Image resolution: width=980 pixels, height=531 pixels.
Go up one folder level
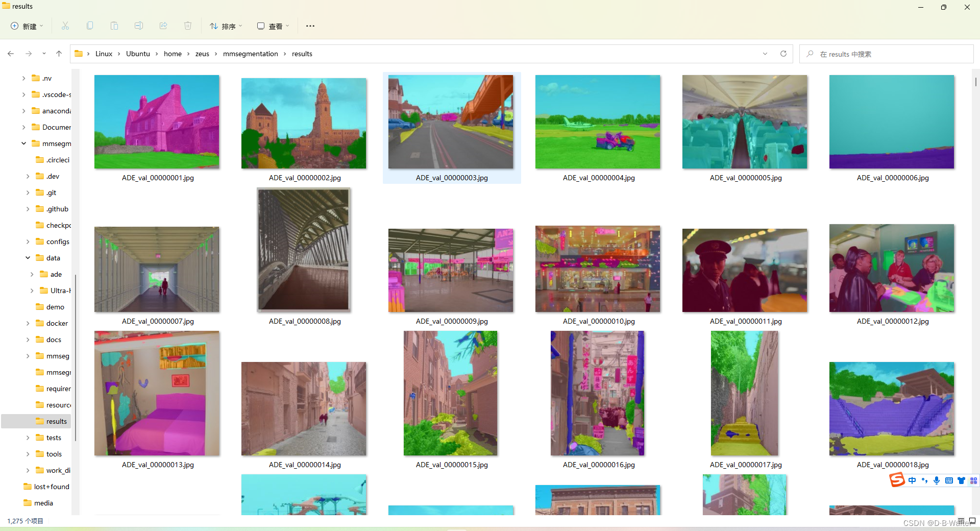tap(59, 54)
